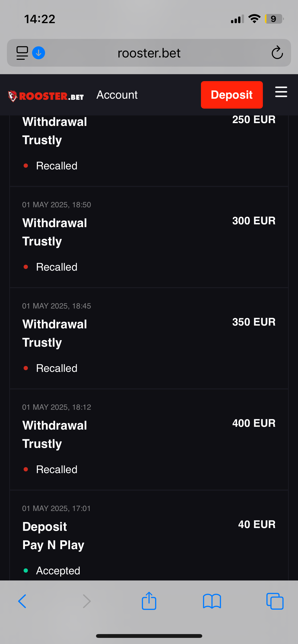
Task: Tap the Account header label
Action: (x=117, y=95)
